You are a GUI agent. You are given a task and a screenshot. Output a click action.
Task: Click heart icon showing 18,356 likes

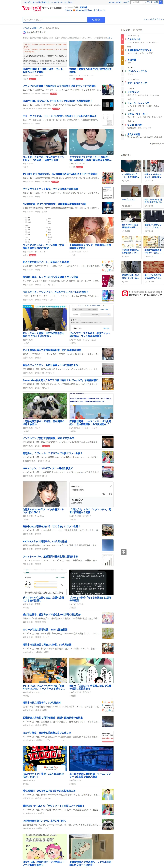click(x=146, y=282)
